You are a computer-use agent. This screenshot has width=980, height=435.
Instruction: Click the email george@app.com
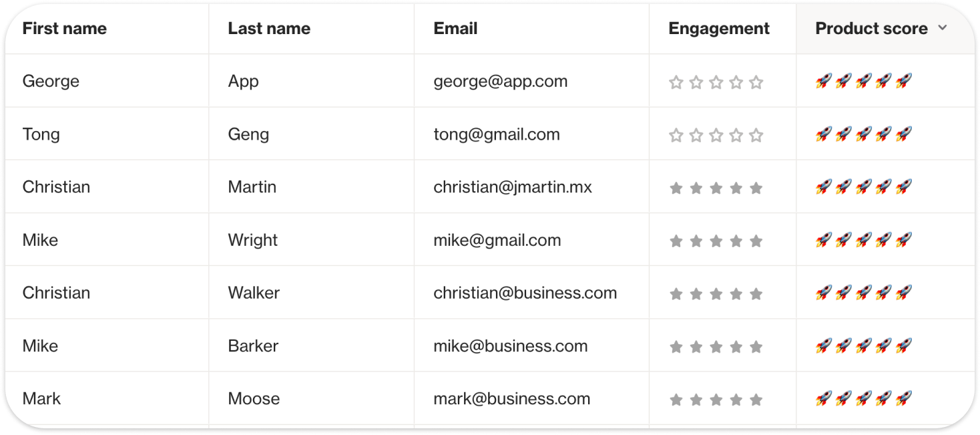click(x=501, y=82)
